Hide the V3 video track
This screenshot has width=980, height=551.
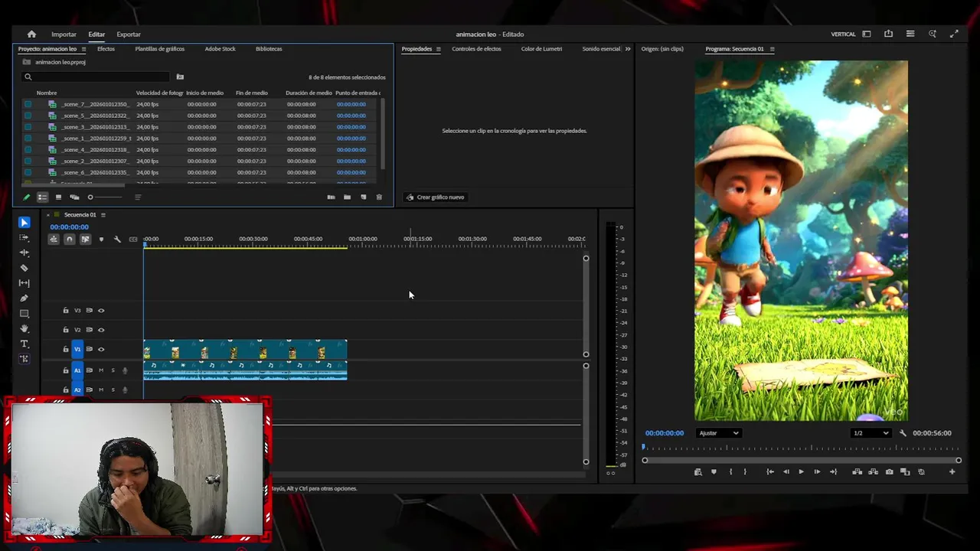coord(101,311)
